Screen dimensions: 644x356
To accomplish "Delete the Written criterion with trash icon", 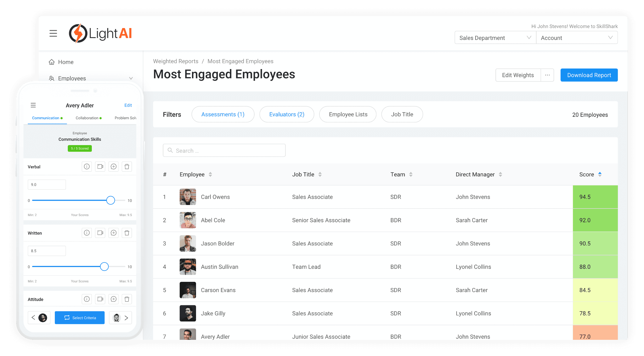I will tap(127, 233).
